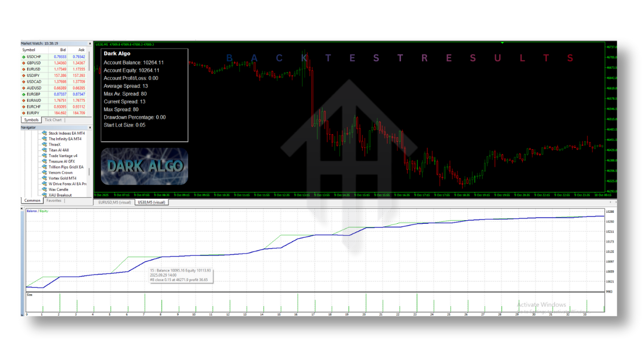This screenshot has height=362, width=644.
Task: Close the Market Watch panel
Action: tap(90, 44)
